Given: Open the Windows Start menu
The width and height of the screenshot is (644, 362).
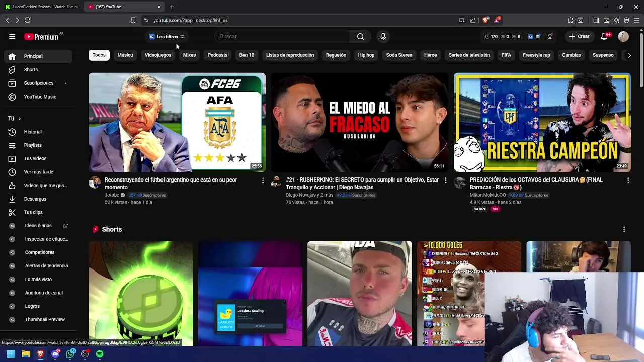Looking at the screenshot, I should click(x=11, y=354).
